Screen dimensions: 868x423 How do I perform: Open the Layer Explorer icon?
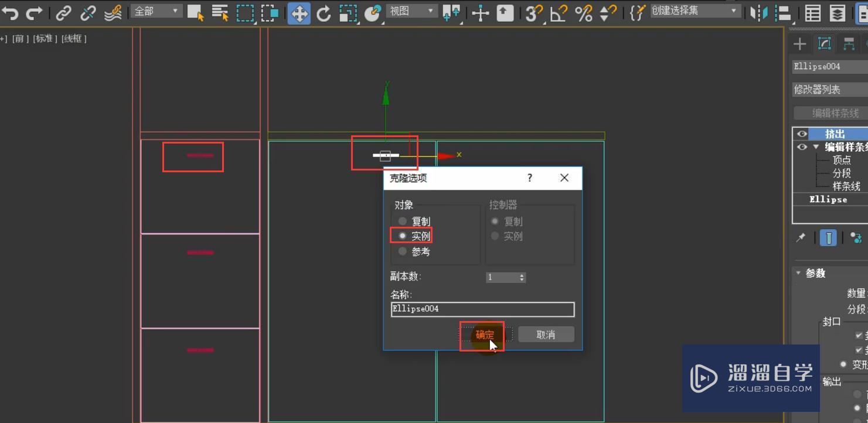[x=838, y=13]
